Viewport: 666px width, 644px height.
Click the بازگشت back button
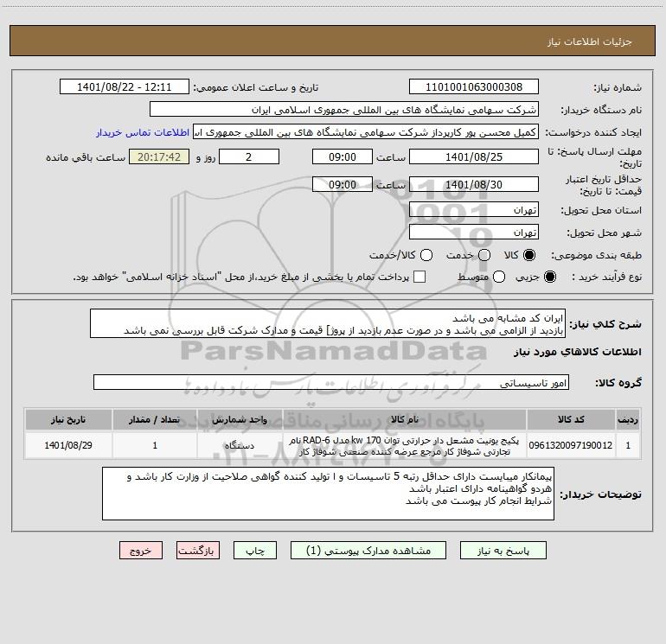tap(198, 551)
